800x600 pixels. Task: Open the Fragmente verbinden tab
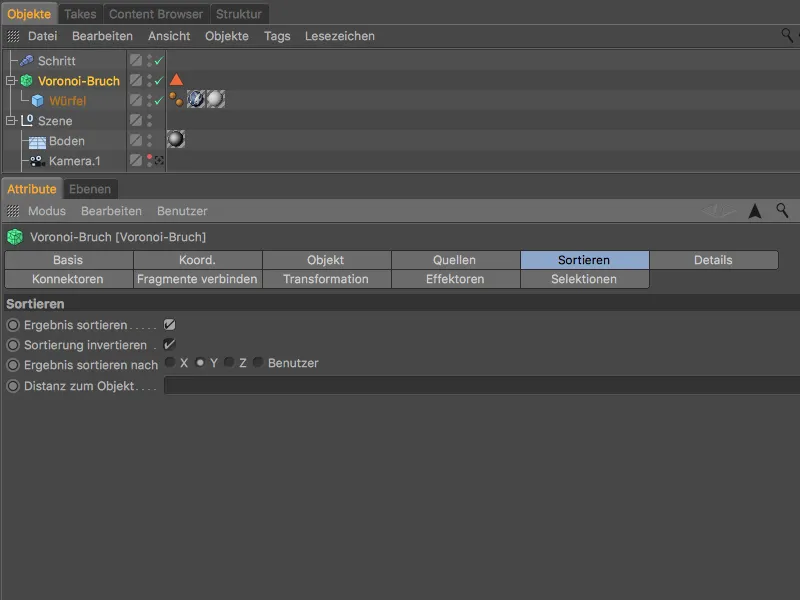pyautogui.click(x=197, y=279)
